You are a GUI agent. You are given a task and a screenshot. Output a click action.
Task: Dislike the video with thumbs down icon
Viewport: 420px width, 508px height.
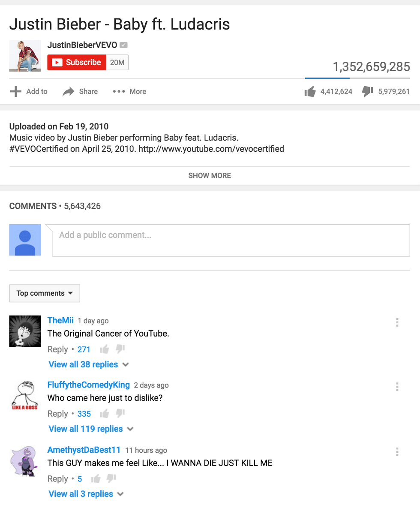coord(368,92)
